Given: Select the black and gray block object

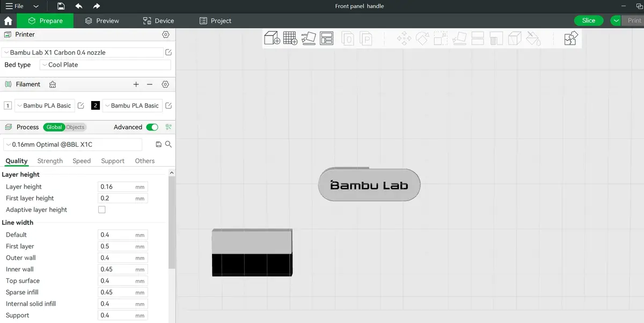Looking at the screenshot, I should point(252,253).
